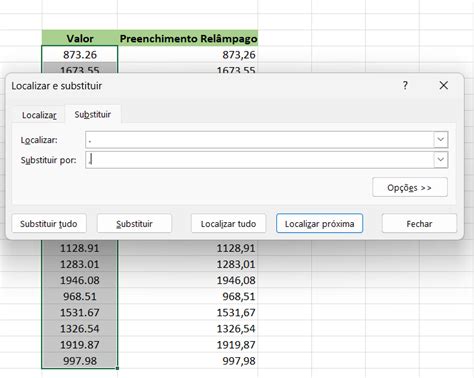
Task: Select cell containing 968,51
Action: click(x=188, y=296)
